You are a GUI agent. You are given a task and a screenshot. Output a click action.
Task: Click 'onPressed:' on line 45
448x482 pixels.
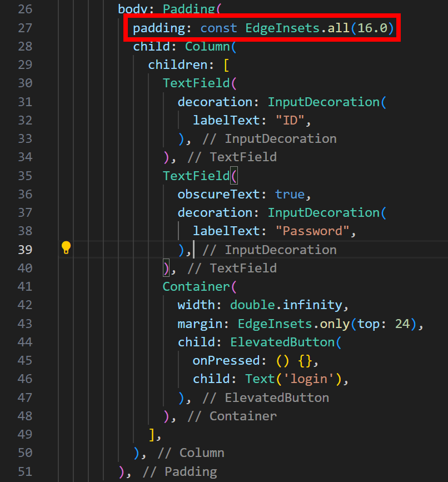[229, 361]
